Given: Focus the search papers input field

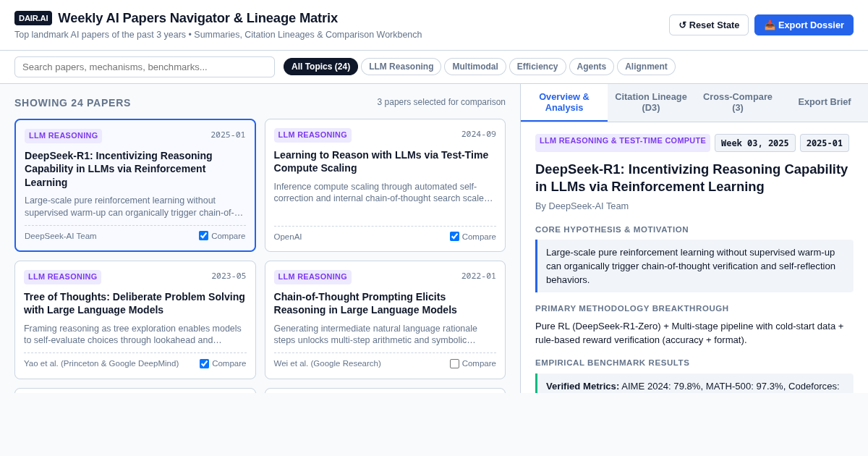Looking at the screenshot, I should click(145, 67).
